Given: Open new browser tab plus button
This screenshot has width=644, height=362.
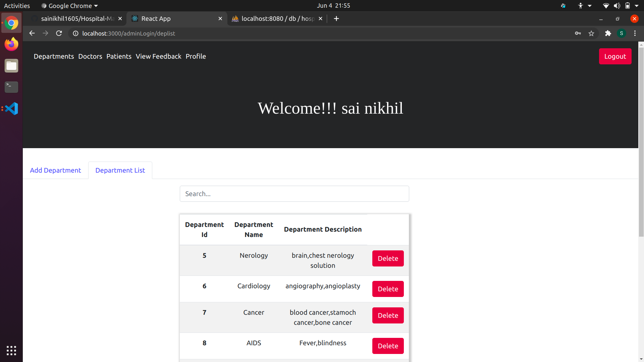Looking at the screenshot, I should click(336, 19).
